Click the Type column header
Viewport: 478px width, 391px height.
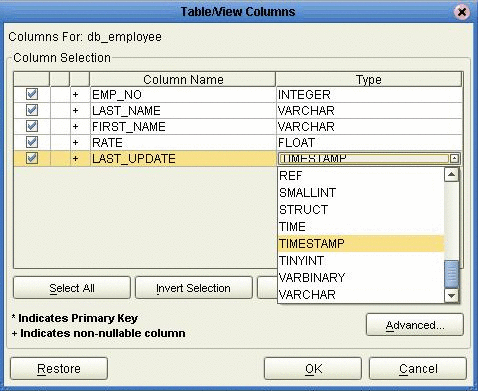coord(369,80)
